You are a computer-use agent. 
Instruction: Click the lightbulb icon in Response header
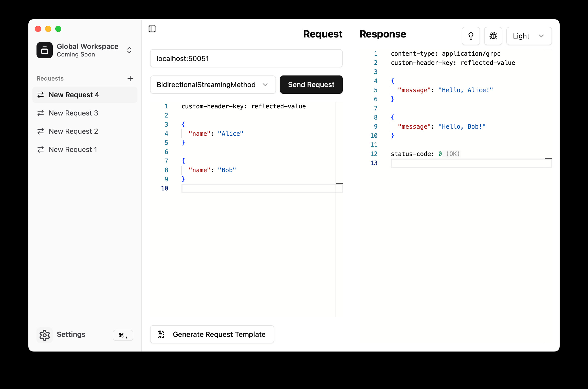coord(471,36)
